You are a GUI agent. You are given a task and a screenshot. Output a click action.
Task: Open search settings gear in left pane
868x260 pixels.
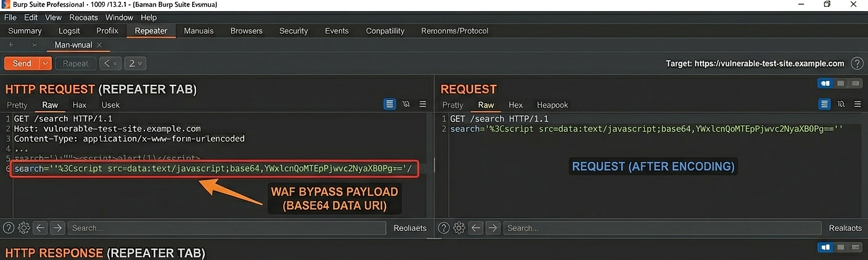(24, 228)
